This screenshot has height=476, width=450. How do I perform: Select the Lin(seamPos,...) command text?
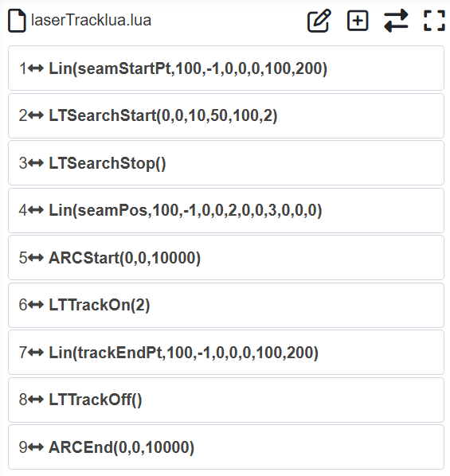186,210
